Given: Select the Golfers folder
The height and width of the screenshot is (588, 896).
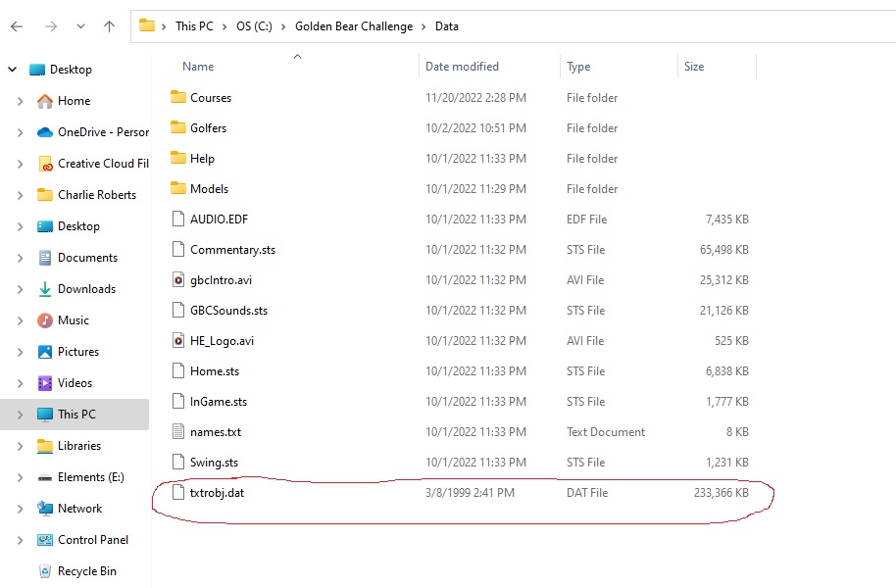Looking at the screenshot, I should pos(208,128).
